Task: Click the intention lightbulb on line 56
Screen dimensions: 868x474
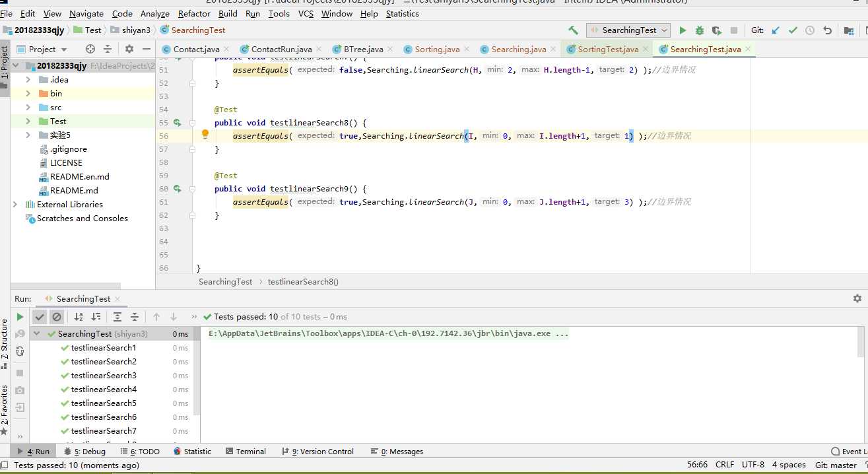Action: 205,135
